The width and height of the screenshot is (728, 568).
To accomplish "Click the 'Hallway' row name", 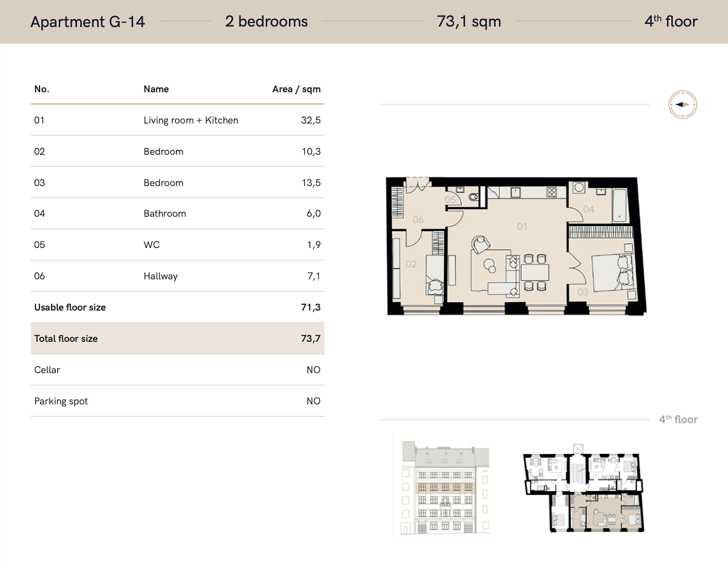I will coord(161,276).
